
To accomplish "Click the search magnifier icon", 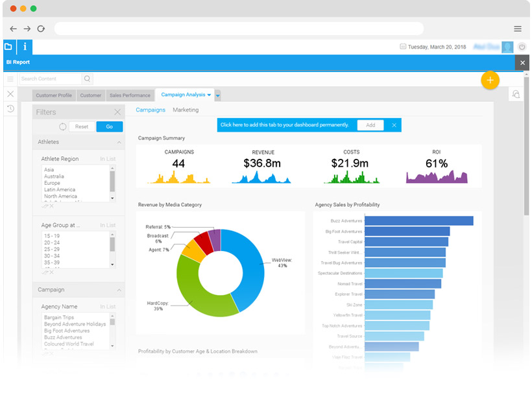I will click(x=88, y=78).
